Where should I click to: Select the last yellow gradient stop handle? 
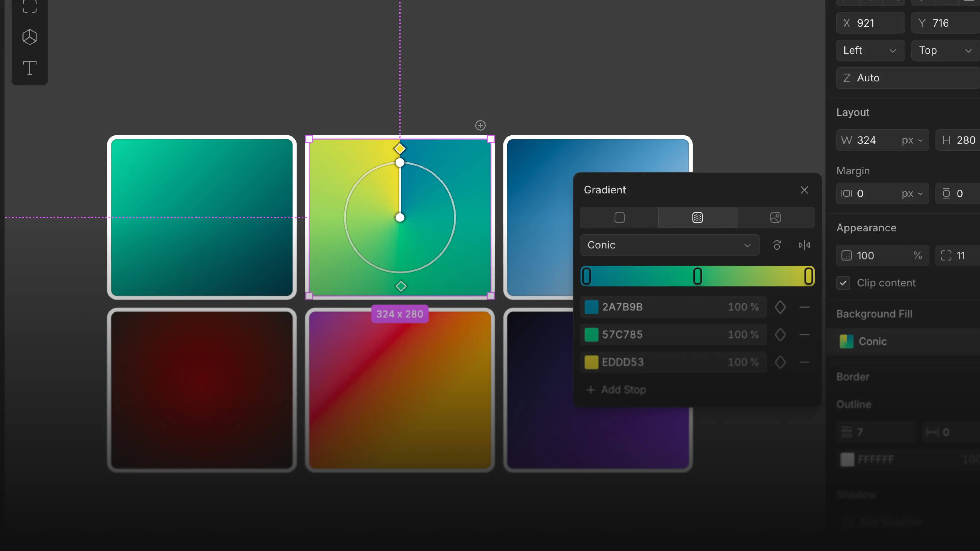[808, 276]
